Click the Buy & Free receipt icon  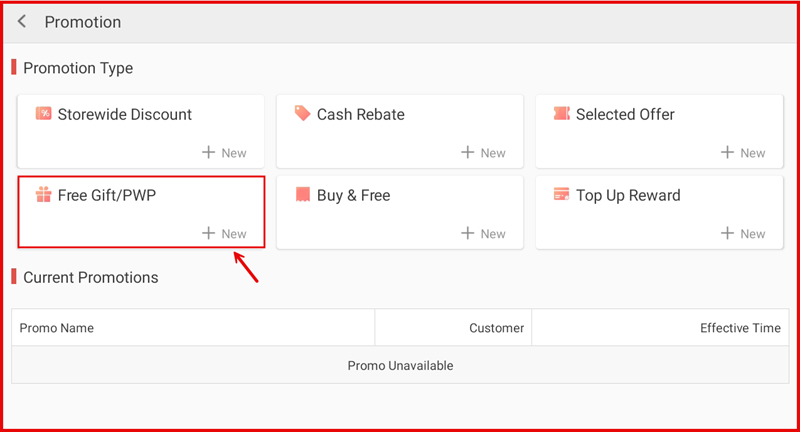302,195
